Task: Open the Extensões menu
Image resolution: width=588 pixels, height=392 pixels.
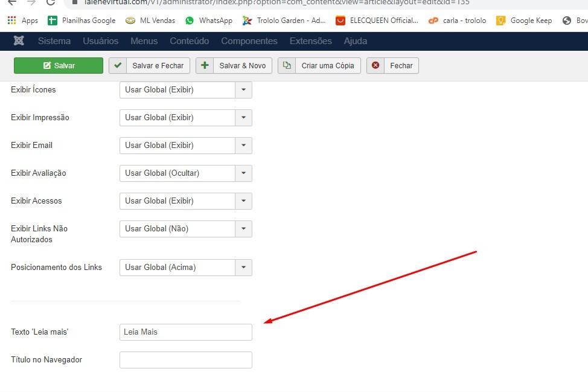Action: (x=310, y=41)
